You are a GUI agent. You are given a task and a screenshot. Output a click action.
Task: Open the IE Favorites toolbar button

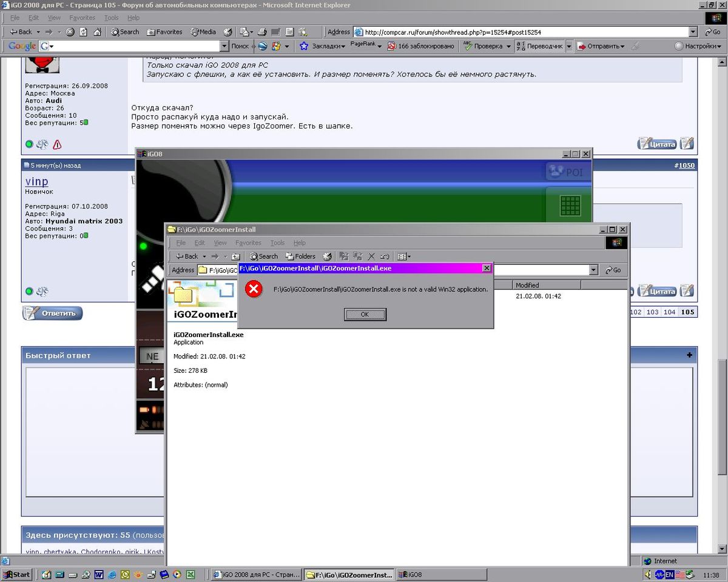pos(164,32)
